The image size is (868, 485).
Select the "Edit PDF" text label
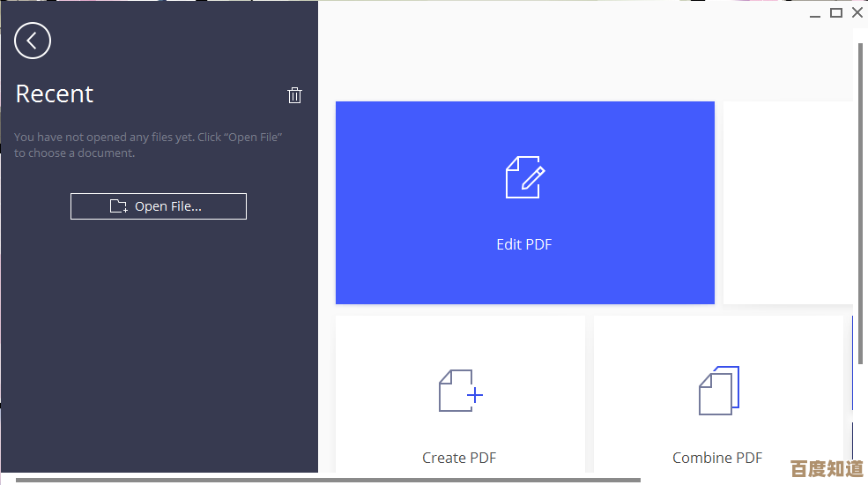(x=524, y=244)
